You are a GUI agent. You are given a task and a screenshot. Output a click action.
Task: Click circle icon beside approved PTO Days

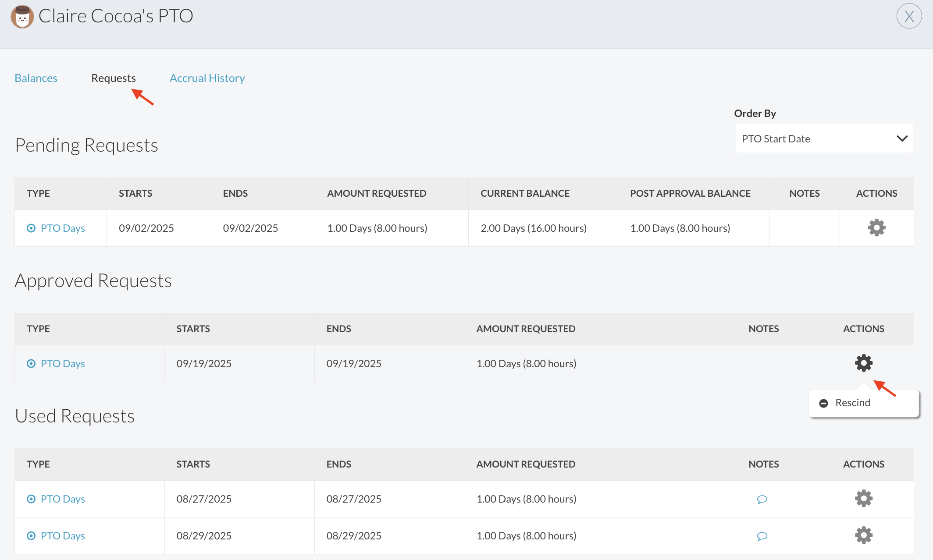pyautogui.click(x=31, y=364)
